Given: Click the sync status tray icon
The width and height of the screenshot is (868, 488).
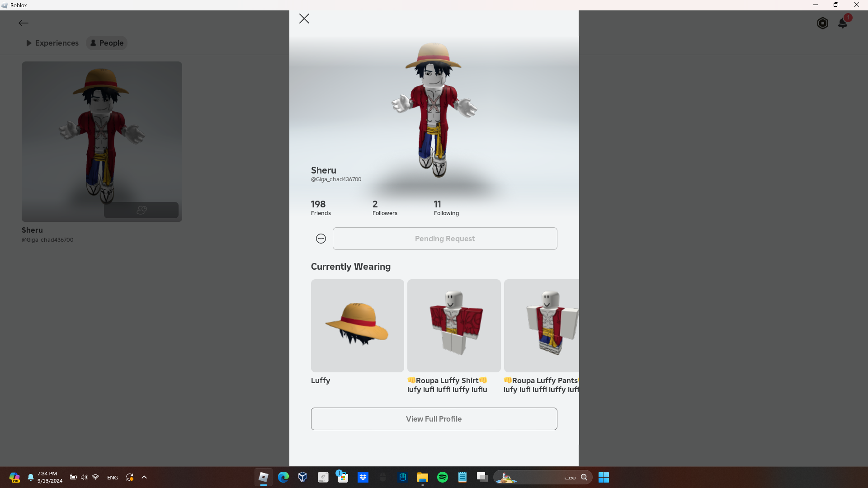Looking at the screenshot, I should [130, 477].
